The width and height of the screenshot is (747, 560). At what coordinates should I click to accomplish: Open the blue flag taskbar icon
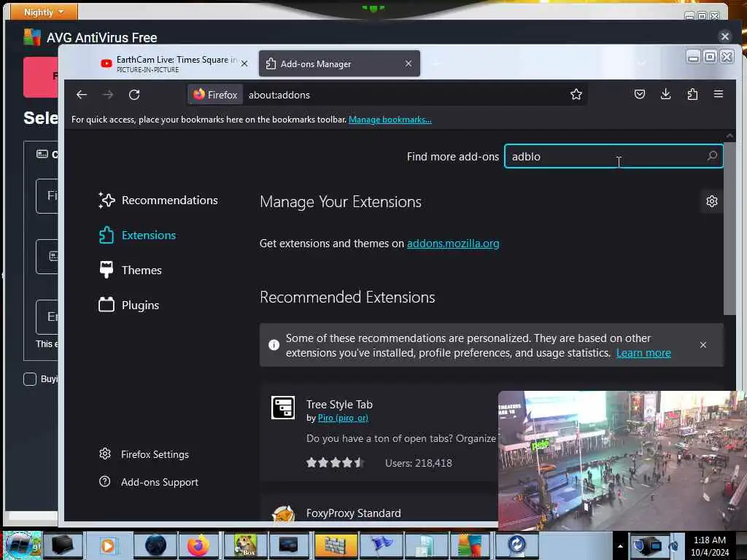[x=380, y=545]
